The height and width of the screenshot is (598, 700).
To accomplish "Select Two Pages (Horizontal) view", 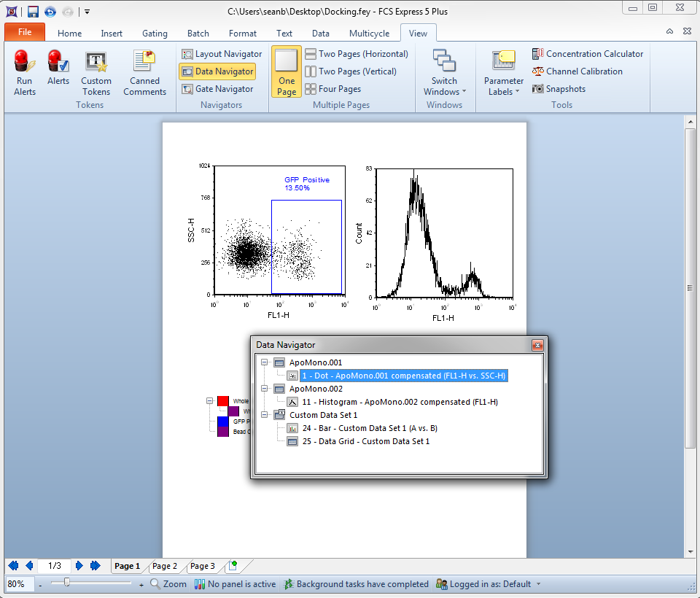I will coord(357,54).
